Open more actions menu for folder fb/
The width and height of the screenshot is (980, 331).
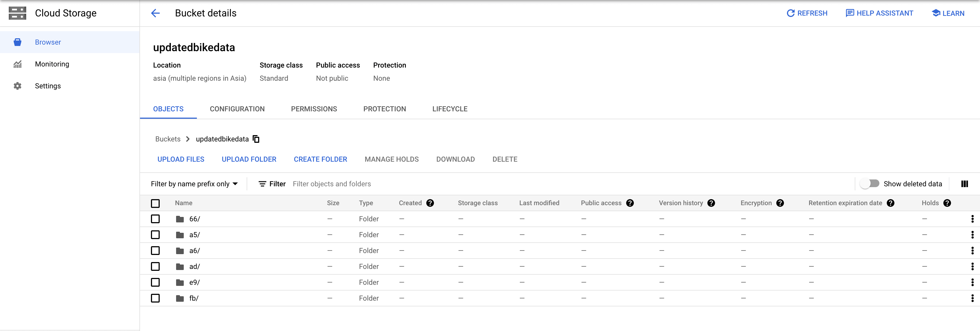(x=972, y=298)
